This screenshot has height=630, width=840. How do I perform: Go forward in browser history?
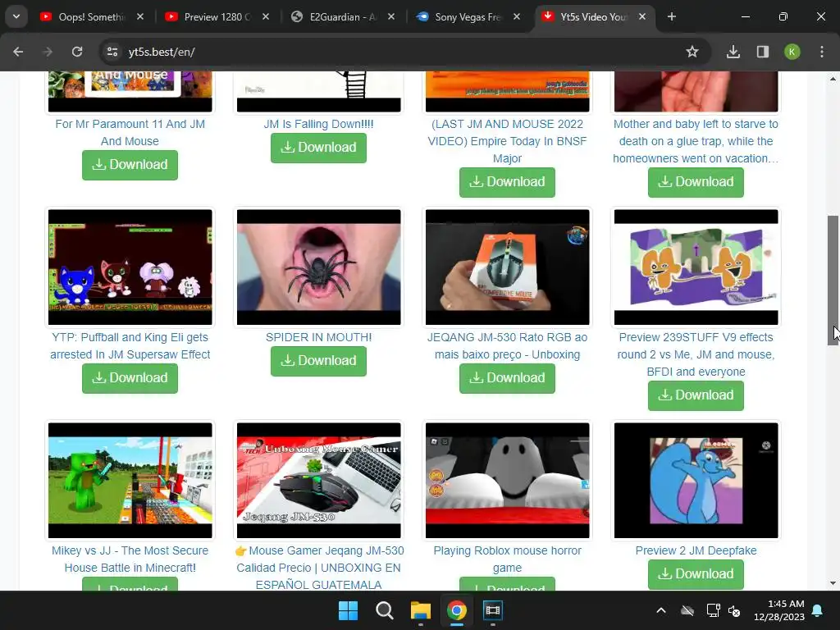(x=48, y=52)
